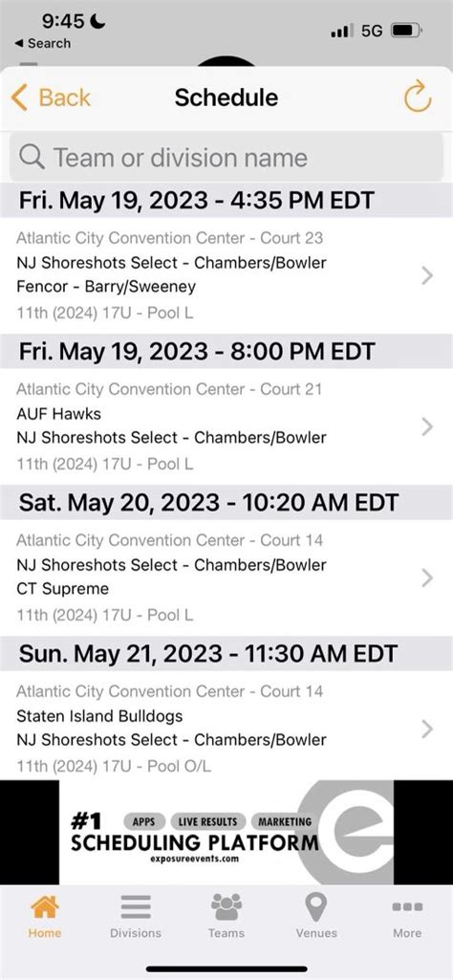
Task: Expand the chevron for Fencor - Barry/Sweeney game
Action: 427,275
